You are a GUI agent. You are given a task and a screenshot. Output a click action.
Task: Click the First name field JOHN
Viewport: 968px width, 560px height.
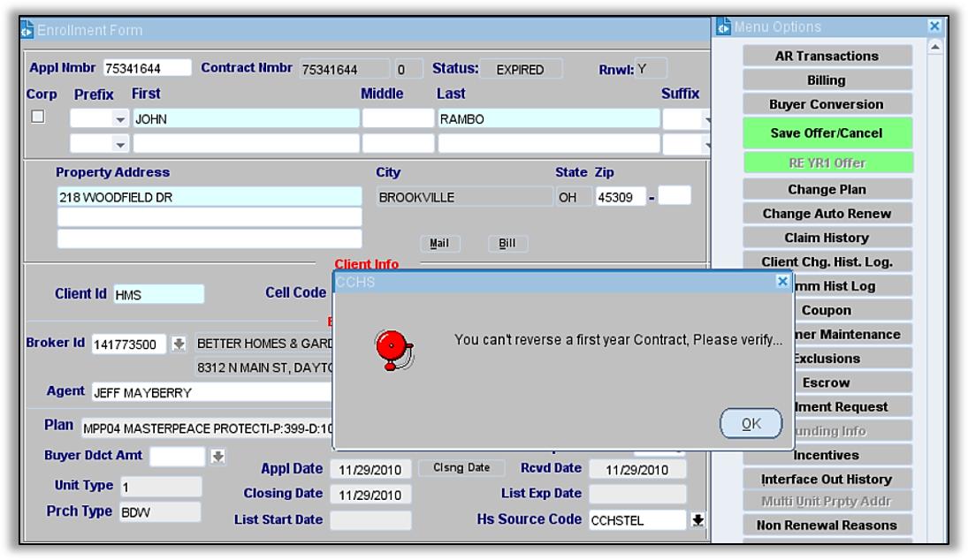coord(246,118)
